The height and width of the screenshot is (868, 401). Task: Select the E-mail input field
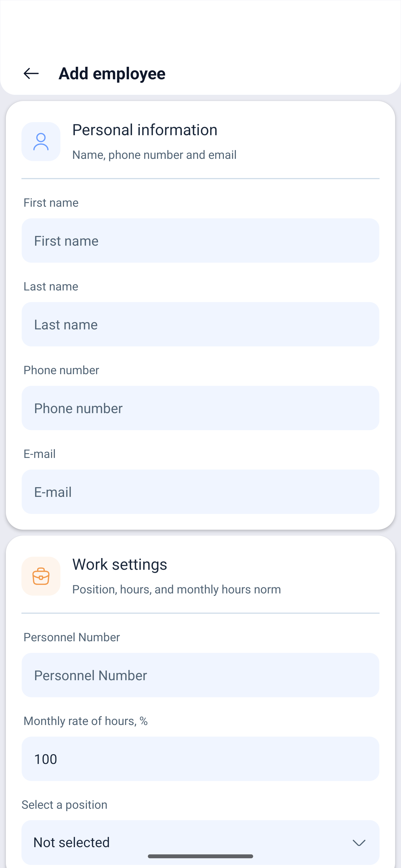200,492
